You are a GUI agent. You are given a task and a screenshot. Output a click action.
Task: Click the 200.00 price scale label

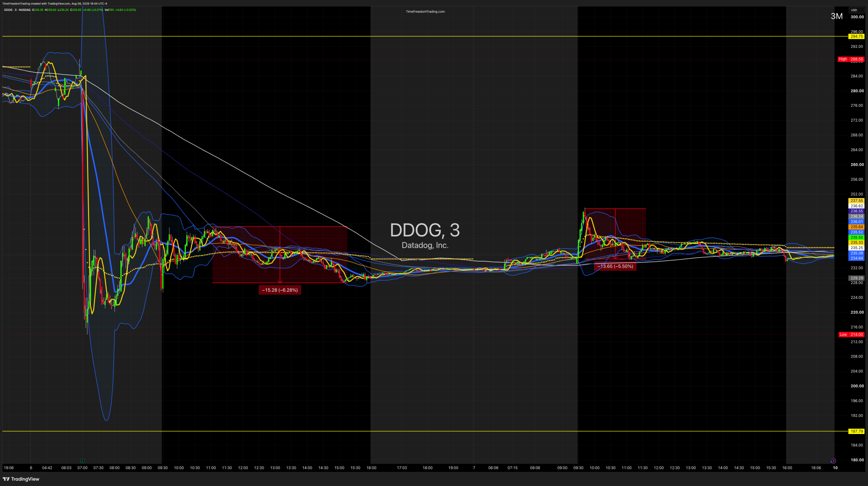coord(857,386)
